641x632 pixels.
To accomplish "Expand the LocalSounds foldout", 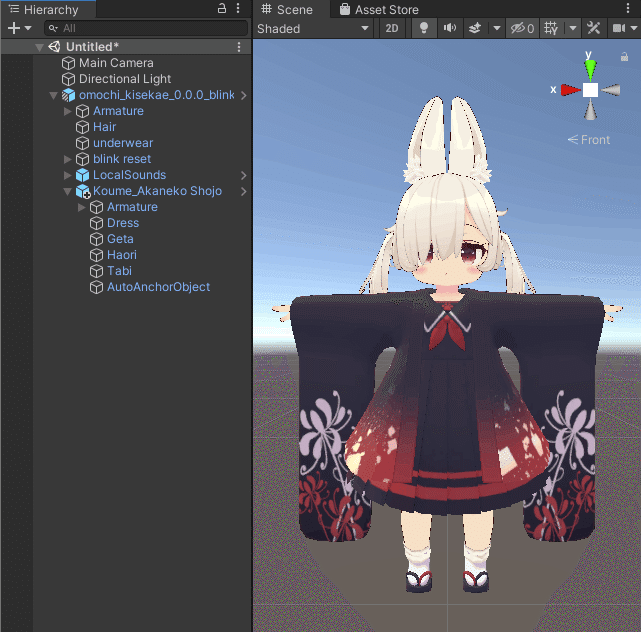I will click(67, 175).
